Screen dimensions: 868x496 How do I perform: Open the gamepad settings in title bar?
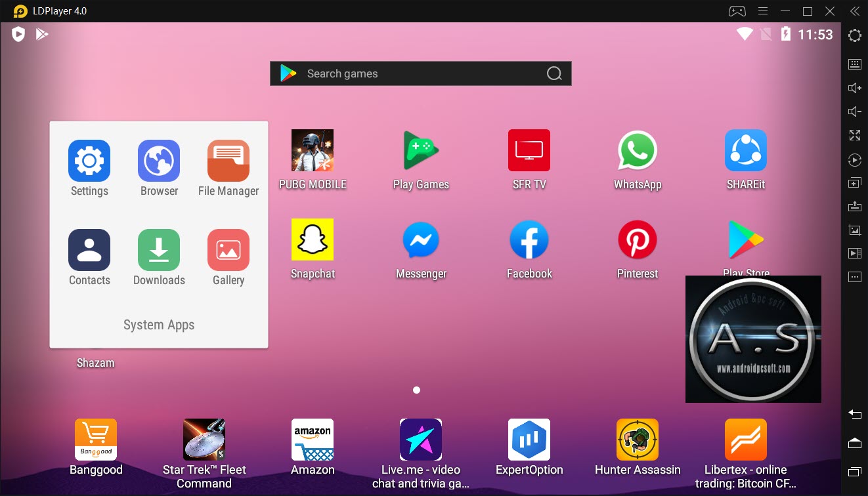[737, 11]
